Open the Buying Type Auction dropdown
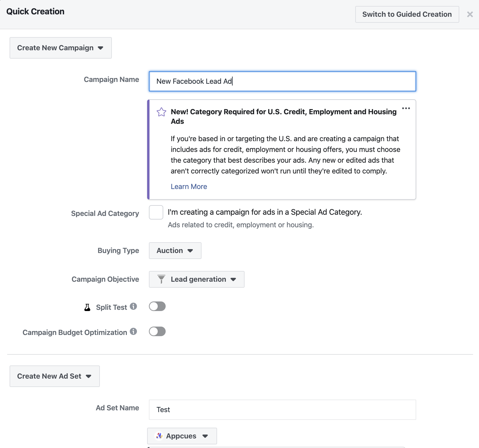Screen dimensions: 479x448 pos(175,251)
